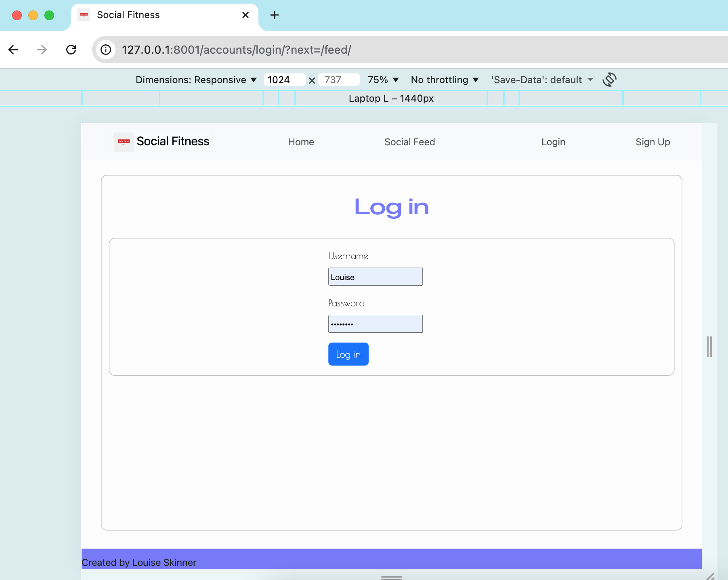
Task: Open the Dimensions: Responsive dropdown
Action: [196, 80]
